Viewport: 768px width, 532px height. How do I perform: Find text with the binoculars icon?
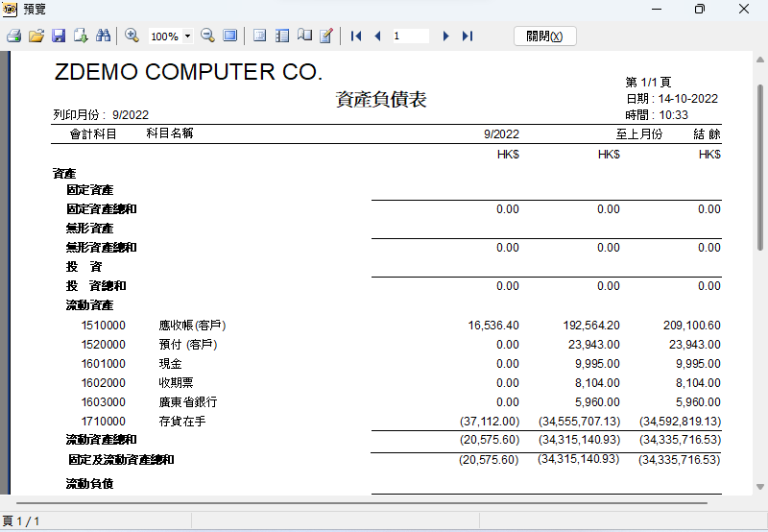coord(103,36)
